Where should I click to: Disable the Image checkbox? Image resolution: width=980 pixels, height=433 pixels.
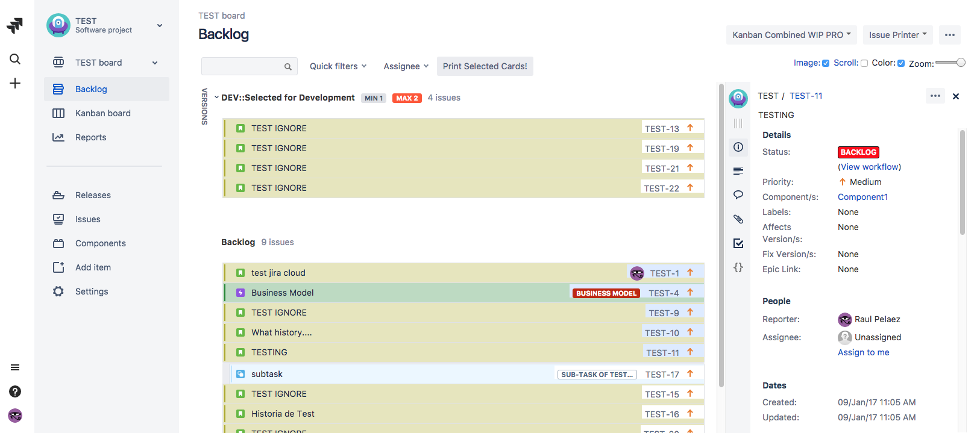826,63
